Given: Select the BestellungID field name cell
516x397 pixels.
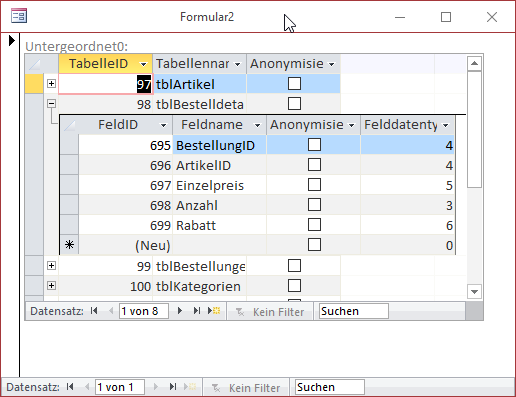Looking at the screenshot, I should pyautogui.click(x=219, y=145).
